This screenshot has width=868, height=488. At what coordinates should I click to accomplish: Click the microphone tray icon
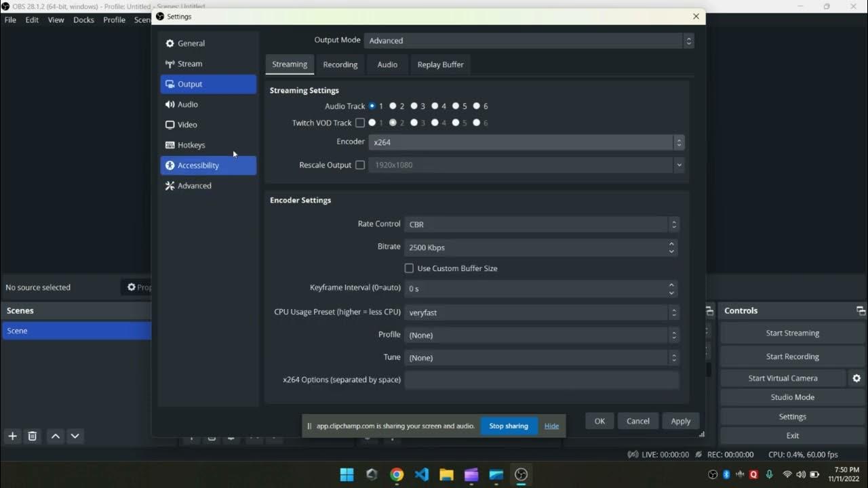click(x=769, y=474)
